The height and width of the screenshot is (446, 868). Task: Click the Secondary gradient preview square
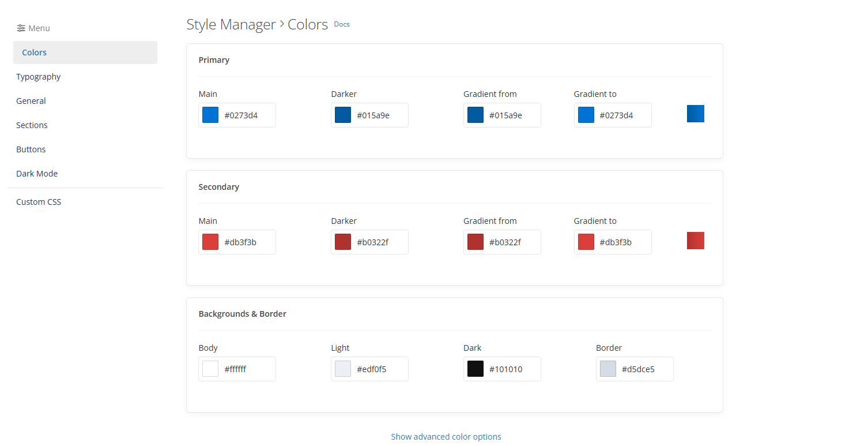point(696,241)
